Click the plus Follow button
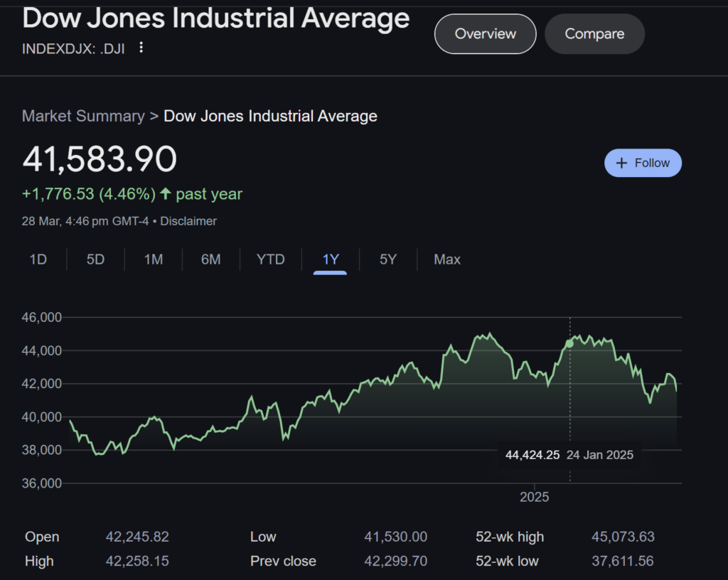This screenshot has height=580, width=728. pyautogui.click(x=643, y=163)
